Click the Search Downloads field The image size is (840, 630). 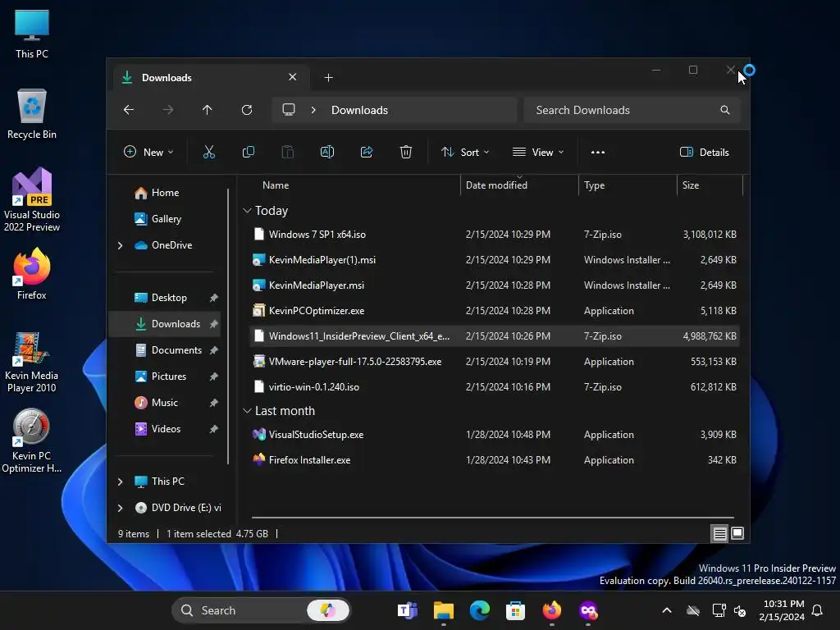click(632, 110)
